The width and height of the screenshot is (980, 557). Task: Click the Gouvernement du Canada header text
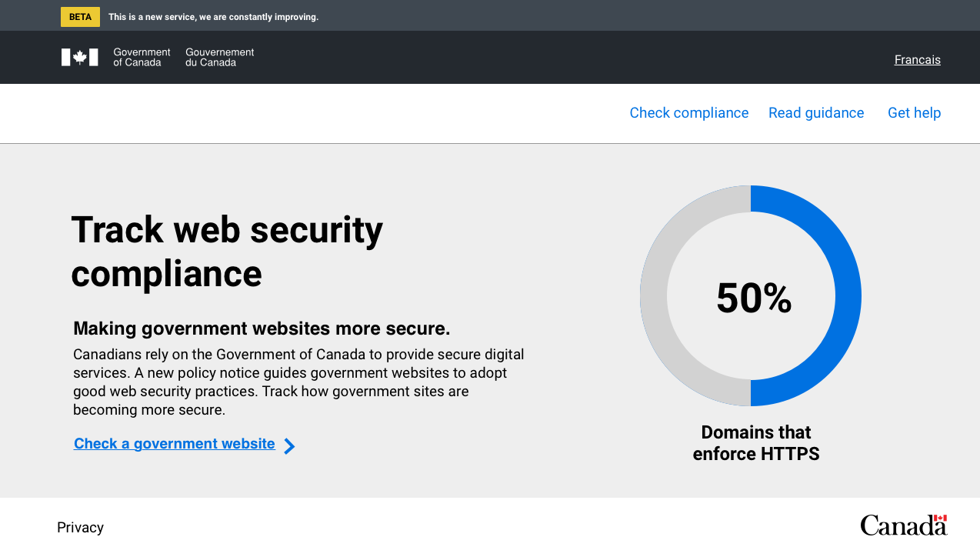click(219, 57)
